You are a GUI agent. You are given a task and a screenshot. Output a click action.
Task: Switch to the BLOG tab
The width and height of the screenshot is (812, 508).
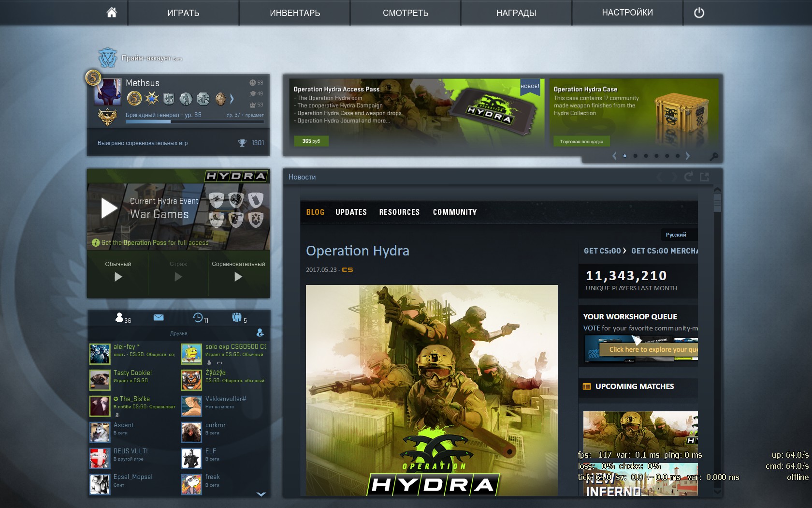tap(315, 212)
